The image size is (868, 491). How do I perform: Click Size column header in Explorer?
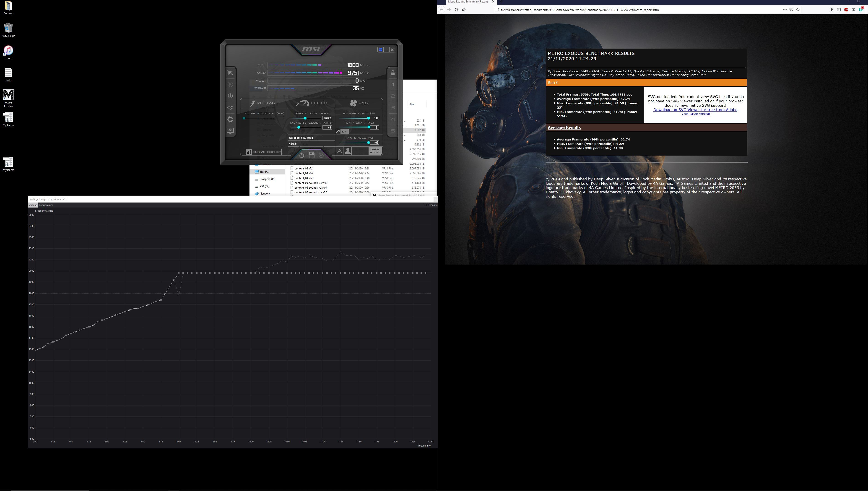[x=412, y=104]
